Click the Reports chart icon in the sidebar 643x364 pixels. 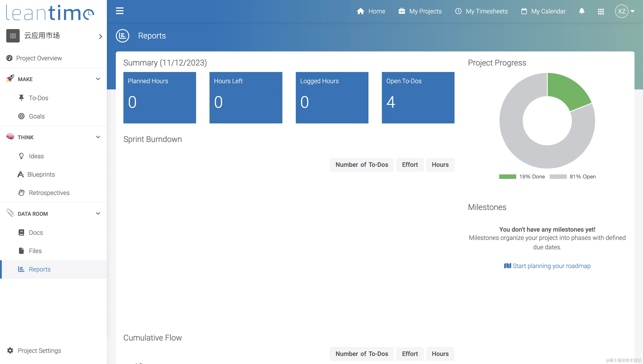pos(21,269)
